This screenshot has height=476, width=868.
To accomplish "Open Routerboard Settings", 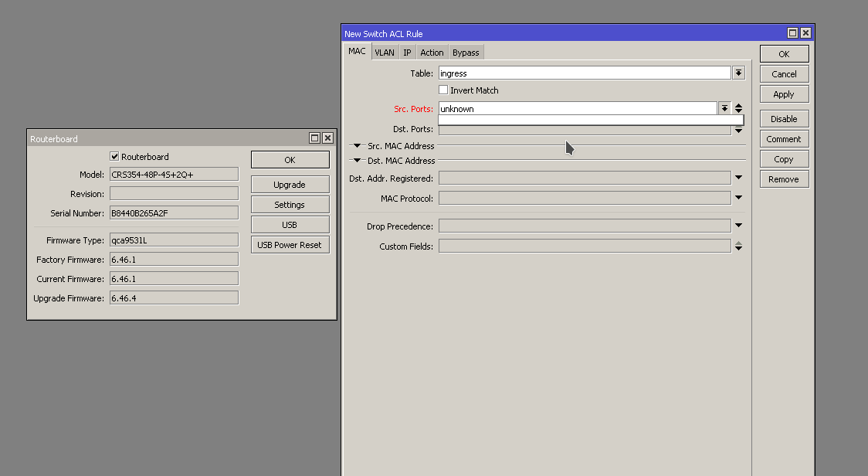I will [x=290, y=205].
